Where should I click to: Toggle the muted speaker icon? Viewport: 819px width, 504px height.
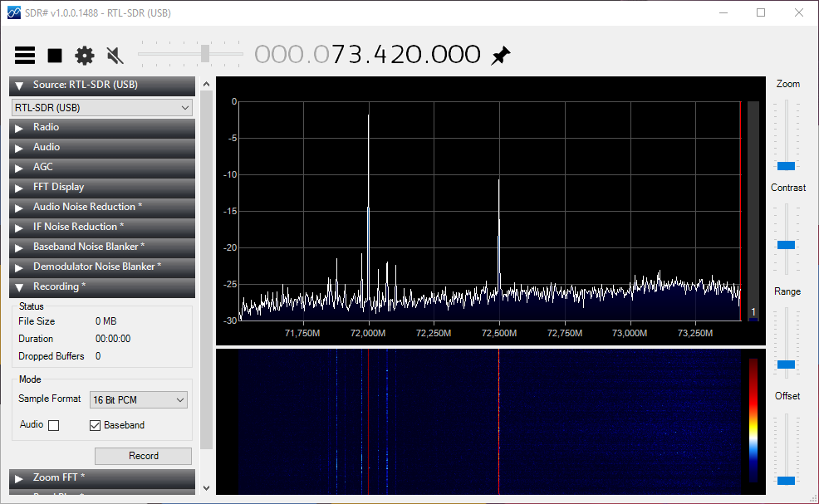point(115,56)
